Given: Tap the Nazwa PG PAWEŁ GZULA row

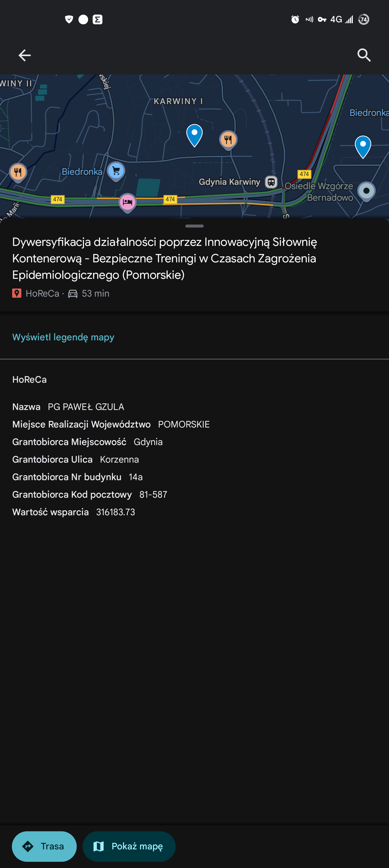Looking at the screenshot, I should click(68, 407).
